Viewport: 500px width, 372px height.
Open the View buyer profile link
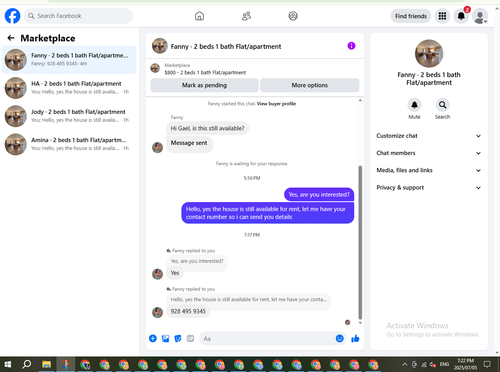[x=276, y=104]
